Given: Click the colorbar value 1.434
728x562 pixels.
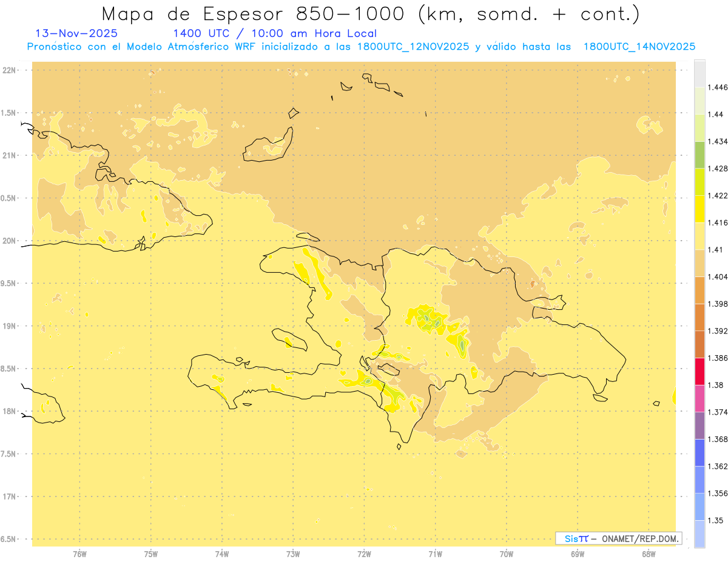Looking at the screenshot, I should [718, 141].
